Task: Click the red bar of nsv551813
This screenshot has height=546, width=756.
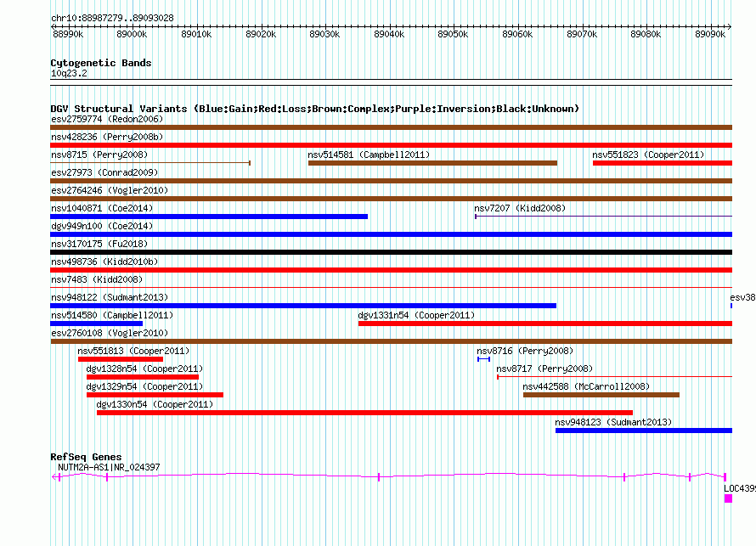Action: coord(121,359)
